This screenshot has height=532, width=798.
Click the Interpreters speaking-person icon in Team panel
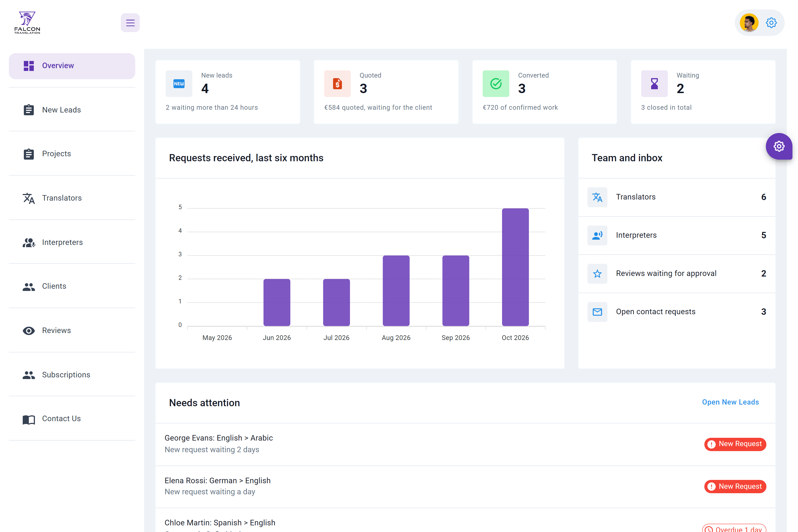pyautogui.click(x=597, y=236)
